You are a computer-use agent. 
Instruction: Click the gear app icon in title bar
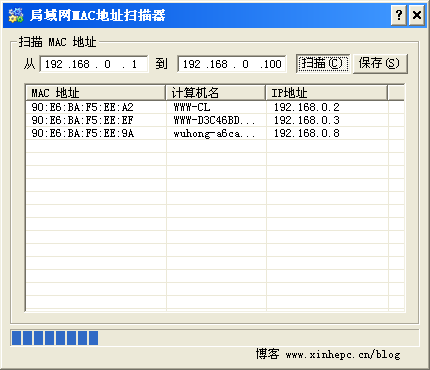16,15
